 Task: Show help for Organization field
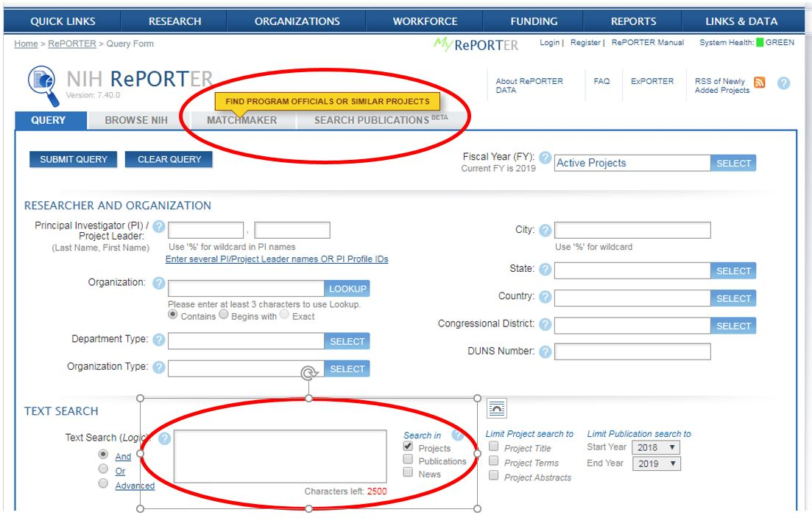click(159, 283)
